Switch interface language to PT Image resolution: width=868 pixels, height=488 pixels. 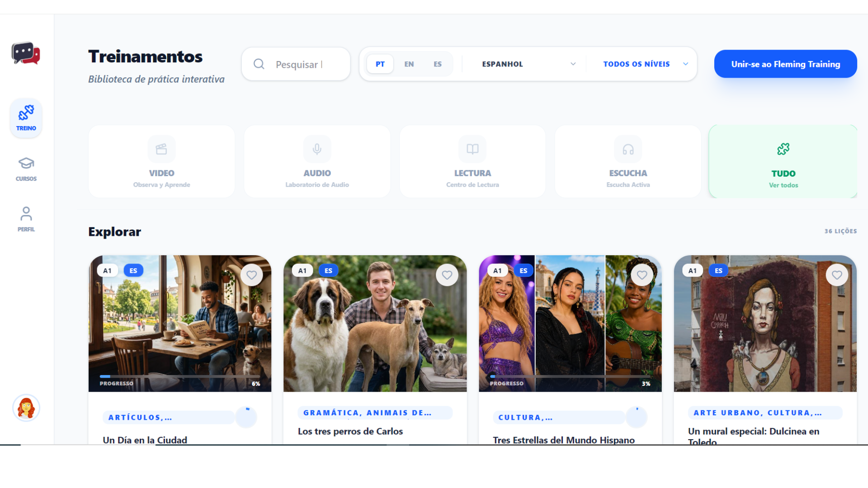[380, 64]
